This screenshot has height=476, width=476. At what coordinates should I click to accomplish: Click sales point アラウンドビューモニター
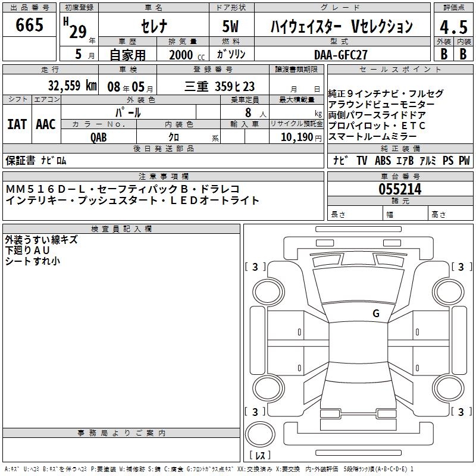381,104
